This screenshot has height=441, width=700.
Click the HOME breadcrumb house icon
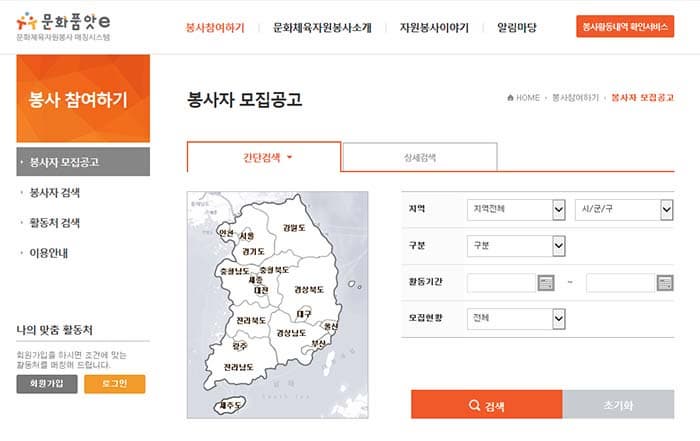pyautogui.click(x=510, y=97)
